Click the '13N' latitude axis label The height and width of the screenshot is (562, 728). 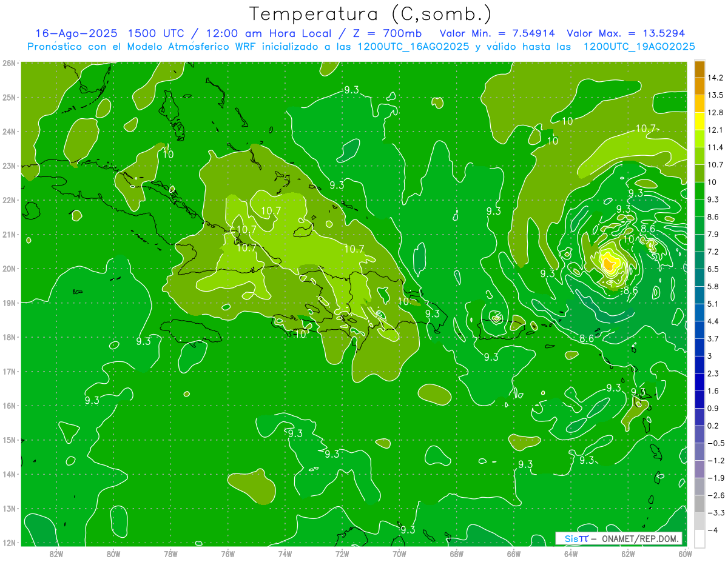pos(8,508)
